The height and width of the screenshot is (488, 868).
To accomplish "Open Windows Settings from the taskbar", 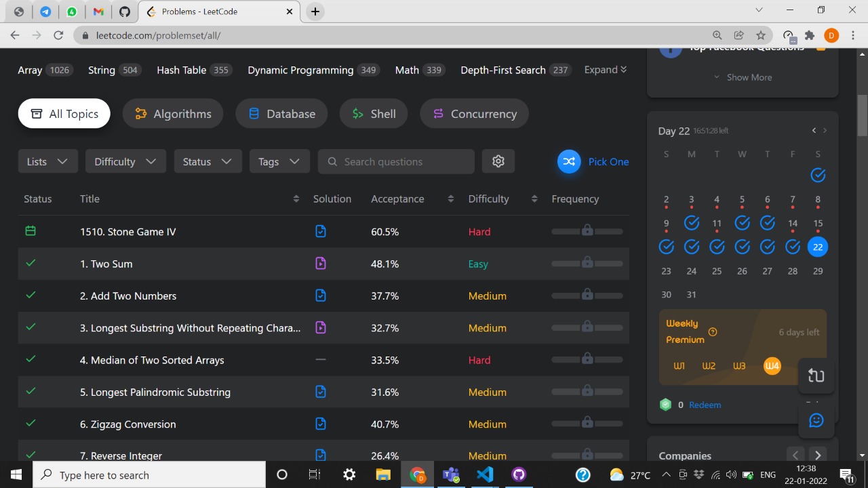I will [x=349, y=474].
